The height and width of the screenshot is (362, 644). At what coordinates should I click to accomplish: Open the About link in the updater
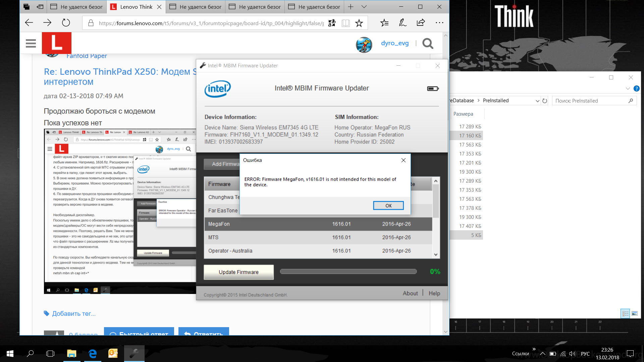(410, 293)
